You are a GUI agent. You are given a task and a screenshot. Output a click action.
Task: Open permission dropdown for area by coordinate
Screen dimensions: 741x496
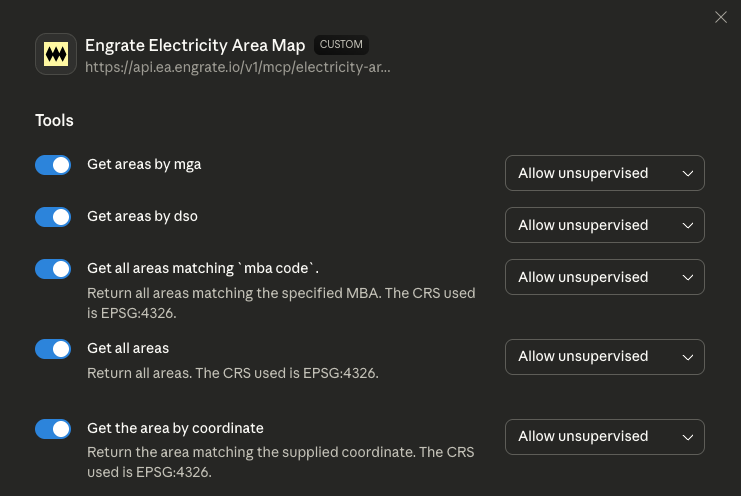point(604,437)
